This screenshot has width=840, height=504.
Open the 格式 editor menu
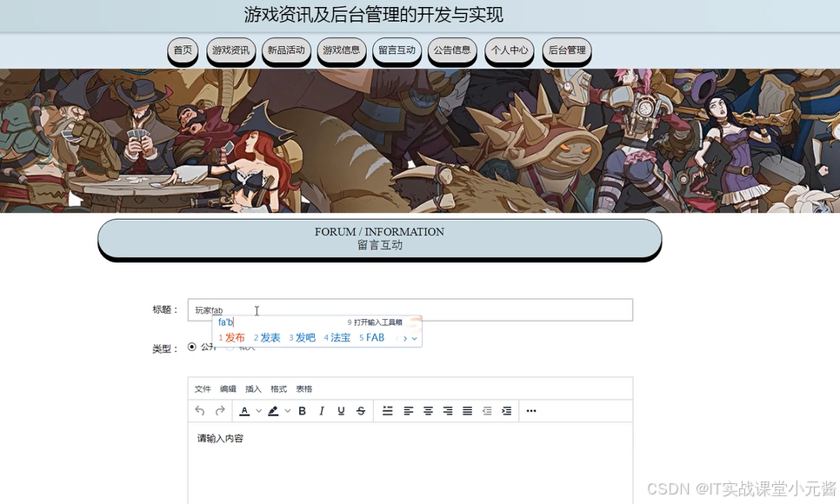pyautogui.click(x=278, y=388)
